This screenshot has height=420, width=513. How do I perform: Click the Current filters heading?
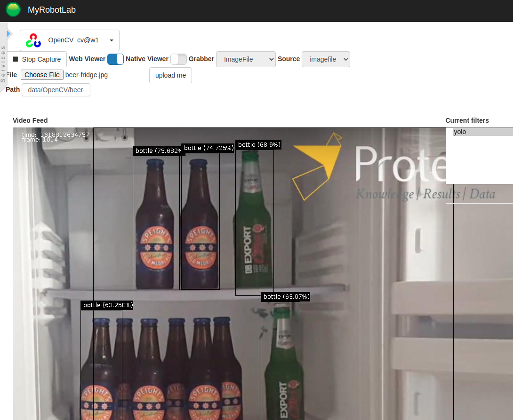click(467, 120)
